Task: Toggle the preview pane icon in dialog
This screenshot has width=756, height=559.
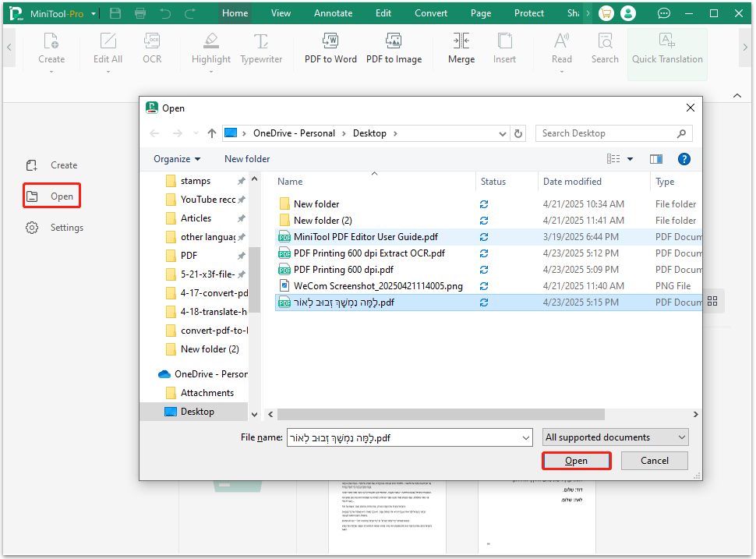Action: pyautogui.click(x=656, y=159)
